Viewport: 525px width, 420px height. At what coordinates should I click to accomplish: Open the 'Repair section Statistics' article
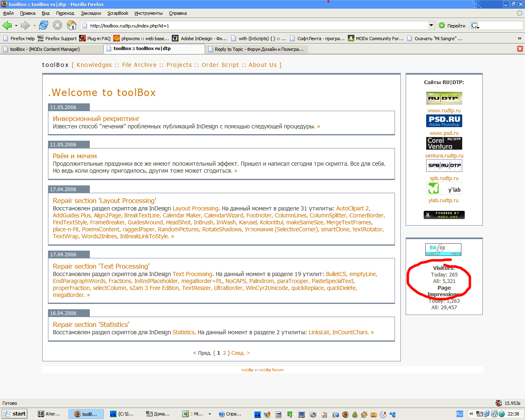(x=91, y=324)
